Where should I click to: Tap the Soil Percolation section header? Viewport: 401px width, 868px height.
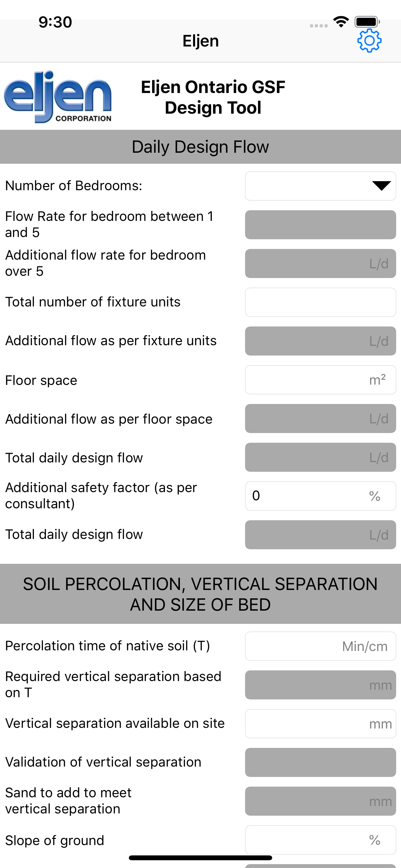click(200, 594)
